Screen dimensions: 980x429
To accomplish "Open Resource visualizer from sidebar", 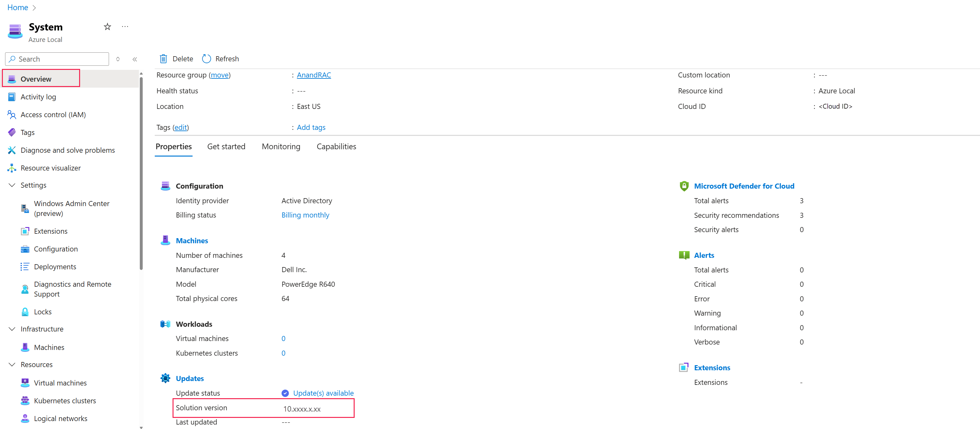I will tap(50, 168).
